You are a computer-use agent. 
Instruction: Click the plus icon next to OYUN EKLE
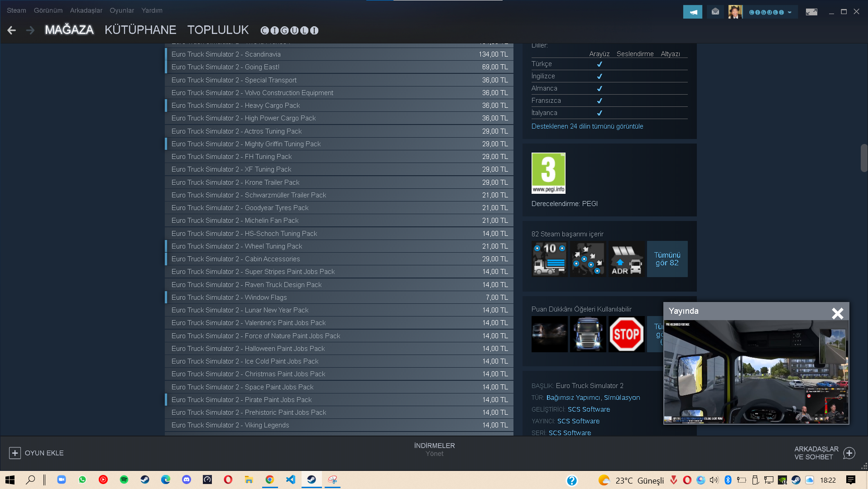(14, 453)
